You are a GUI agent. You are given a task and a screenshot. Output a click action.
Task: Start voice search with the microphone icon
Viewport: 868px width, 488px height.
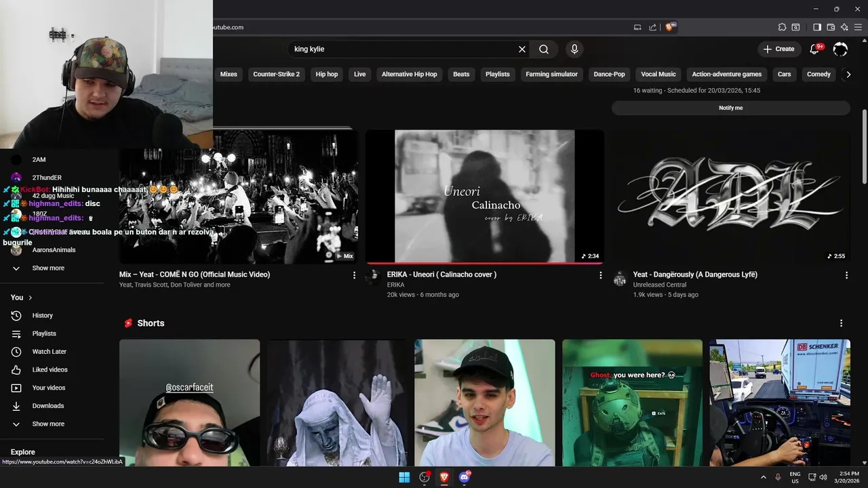point(574,49)
